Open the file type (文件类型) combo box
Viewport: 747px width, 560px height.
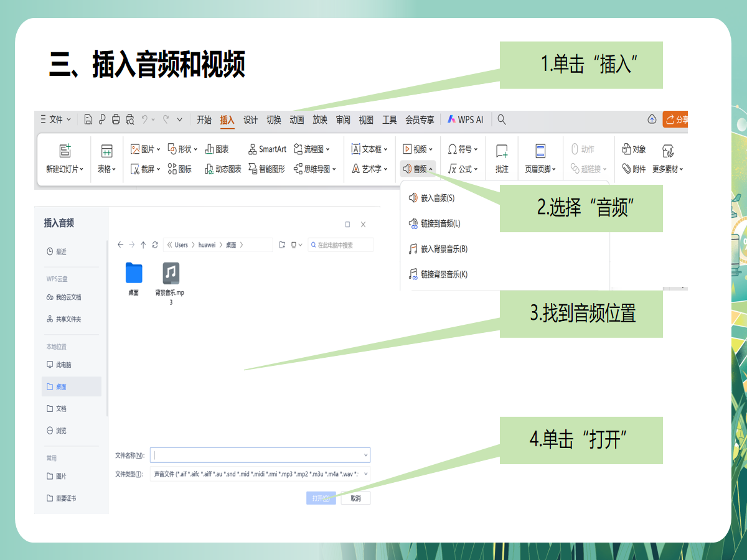(260, 474)
